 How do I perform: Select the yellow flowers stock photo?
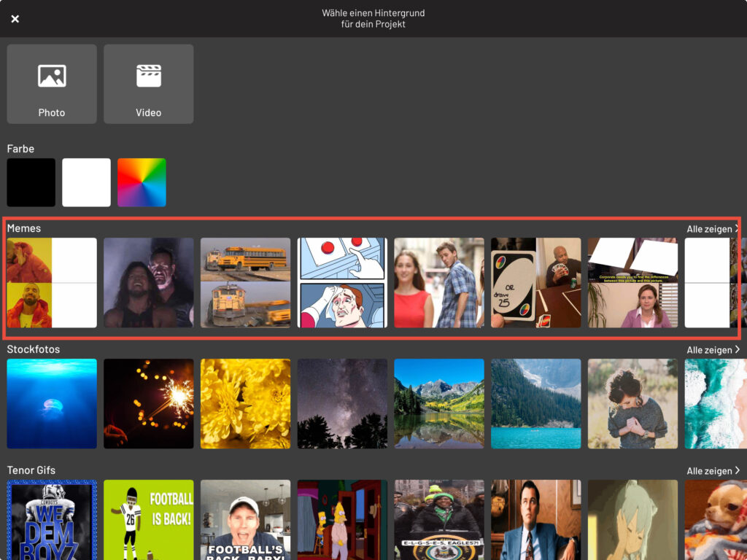tap(245, 404)
